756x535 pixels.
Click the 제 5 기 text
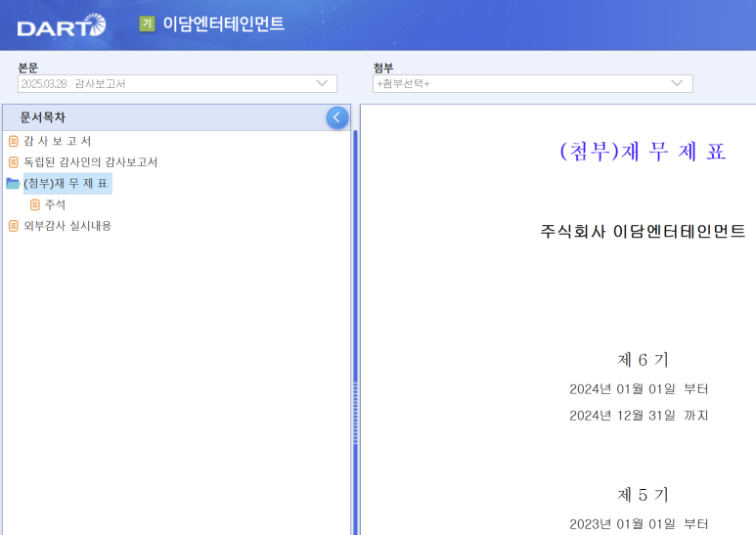643,495
